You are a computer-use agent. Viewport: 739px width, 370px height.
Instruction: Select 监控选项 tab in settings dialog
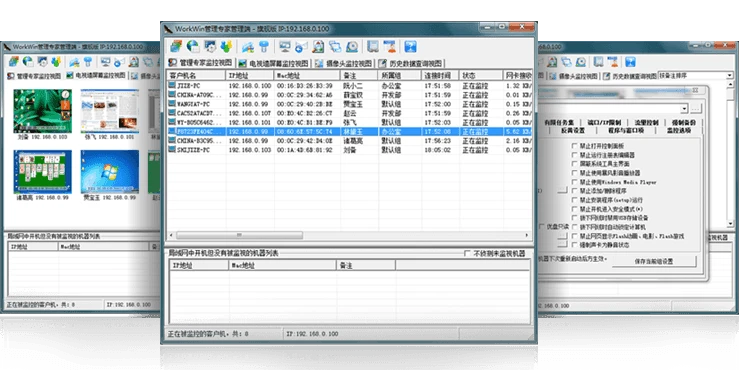coord(678,131)
